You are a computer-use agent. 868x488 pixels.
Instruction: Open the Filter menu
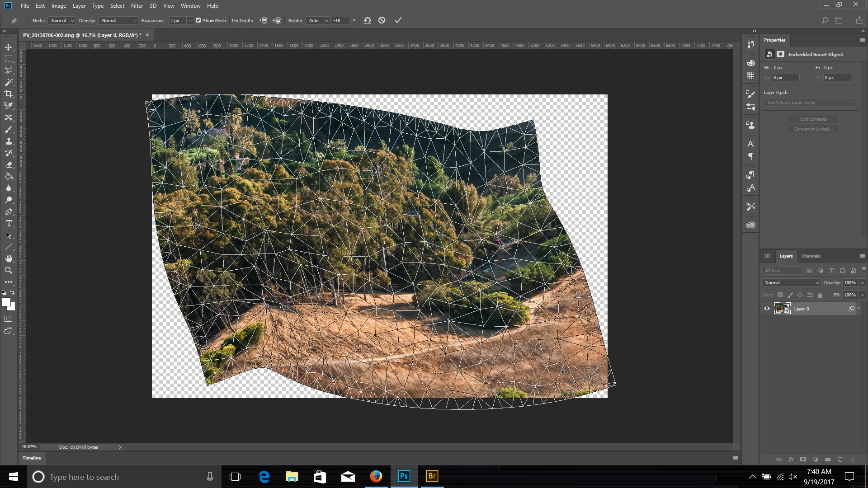(137, 6)
